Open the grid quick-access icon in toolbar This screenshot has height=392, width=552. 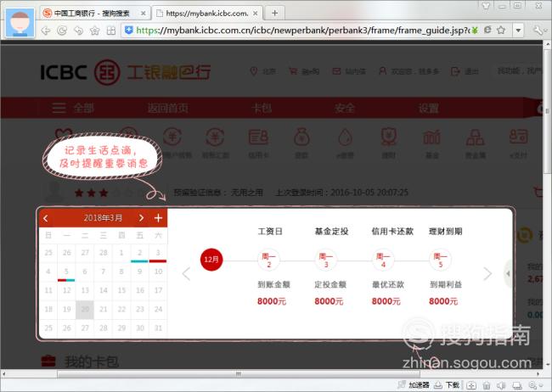111,31
